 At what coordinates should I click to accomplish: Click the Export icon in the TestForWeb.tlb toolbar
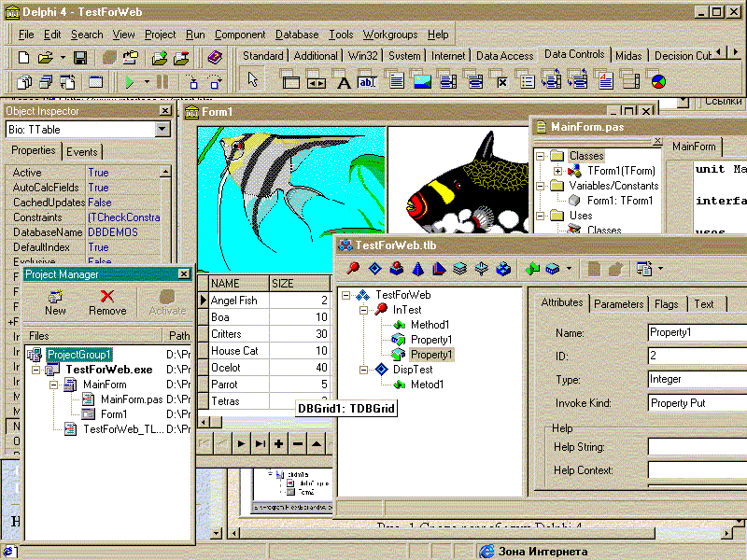(x=644, y=269)
